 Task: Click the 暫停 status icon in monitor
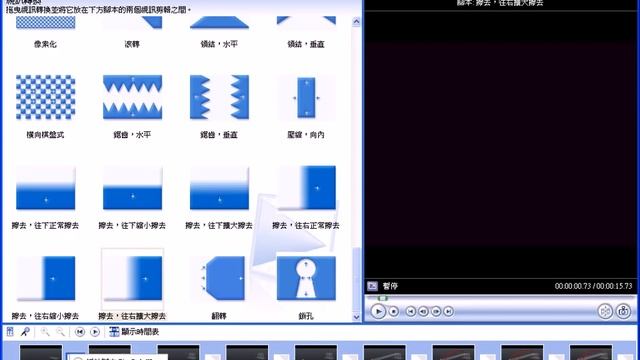(372, 286)
